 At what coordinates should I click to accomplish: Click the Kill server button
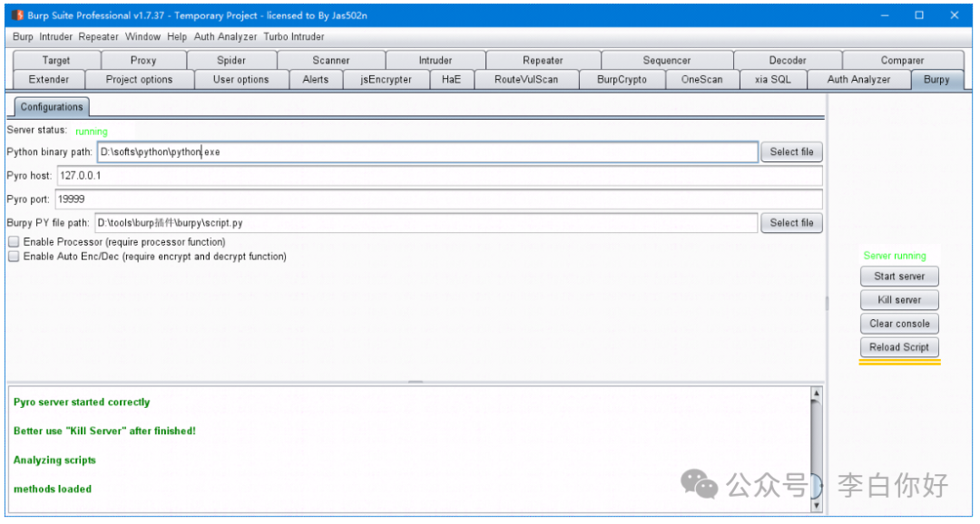point(899,300)
